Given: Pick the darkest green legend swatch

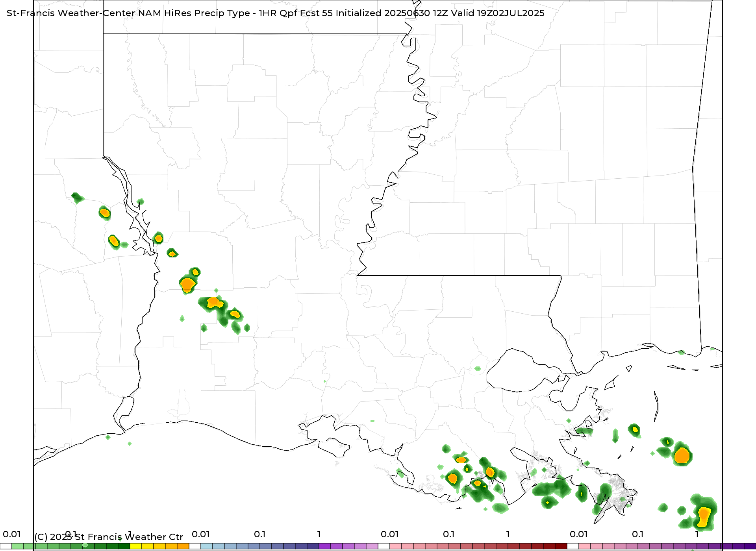Looking at the screenshot, I should click(x=124, y=546).
